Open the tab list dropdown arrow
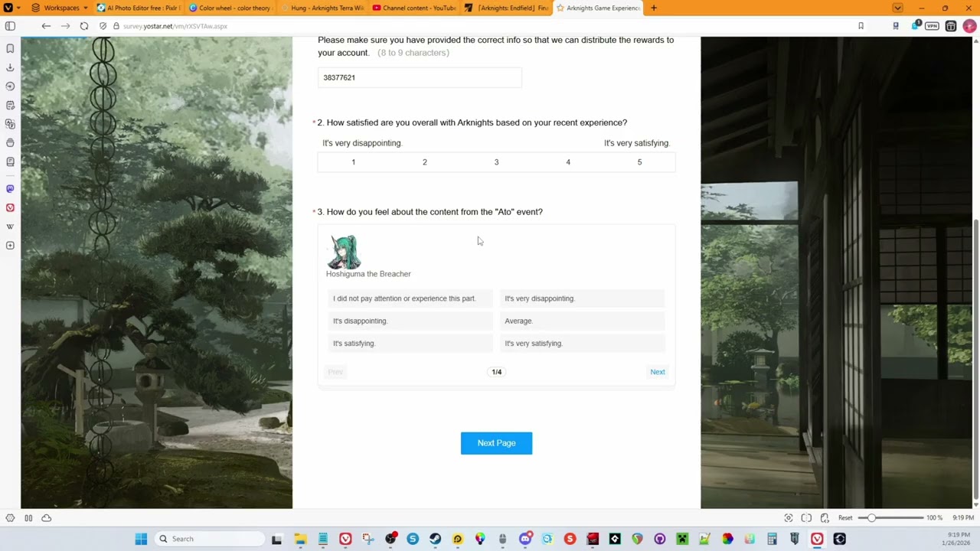Image resolution: width=980 pixels, height=551 pixels. coord(897,8)
